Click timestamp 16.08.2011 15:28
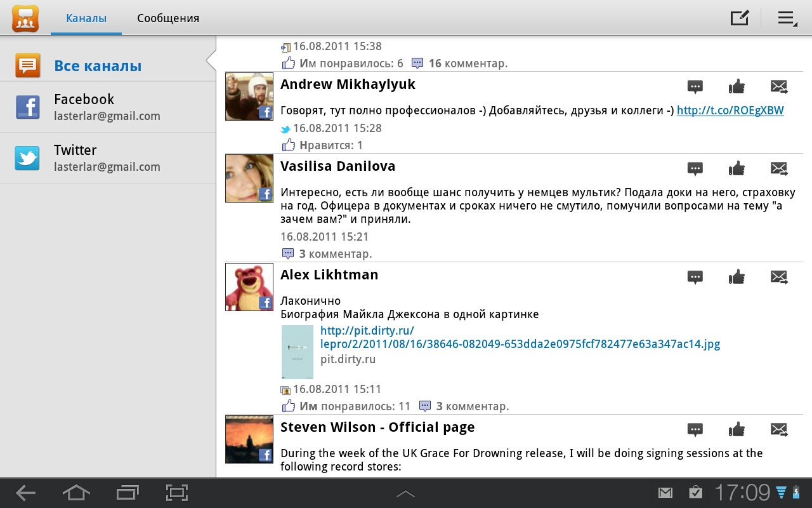Image resolution: width=812 pixels, height=508 pixels. pos(337,128)
